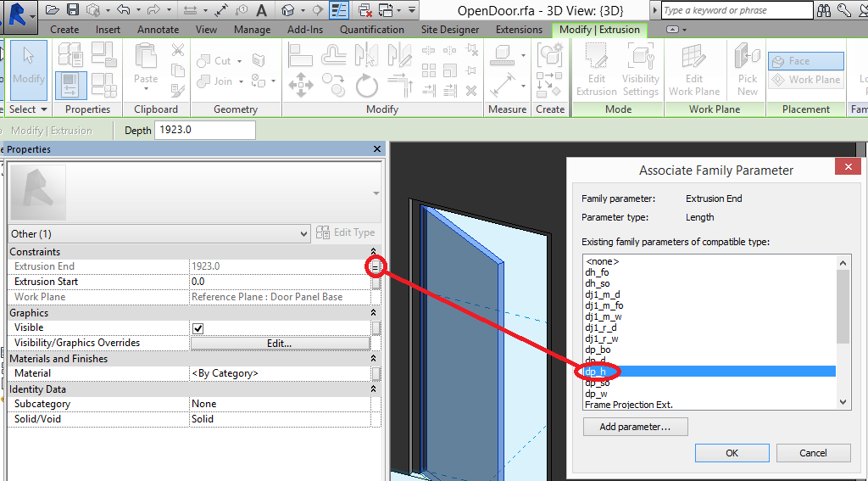The width and height of the screenshot is (868, 481).
Task: Click Cancel in Associate Family Parameter dialog
Action: point(813,453)
